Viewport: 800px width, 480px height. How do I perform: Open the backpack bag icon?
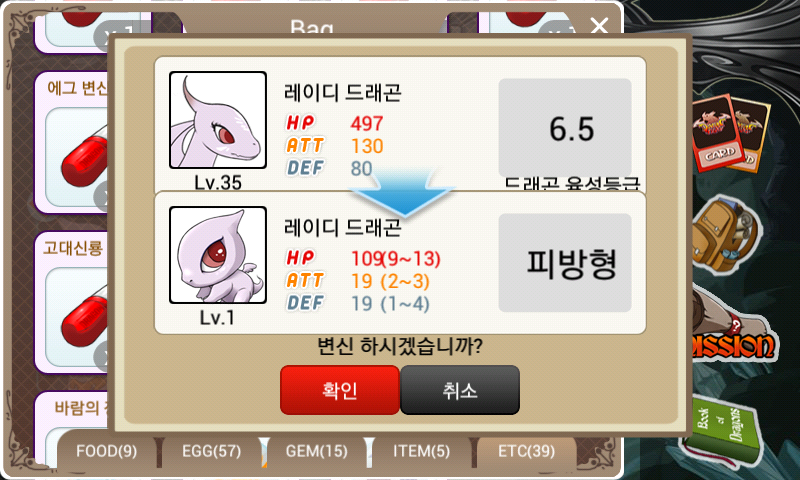[724, 236]
